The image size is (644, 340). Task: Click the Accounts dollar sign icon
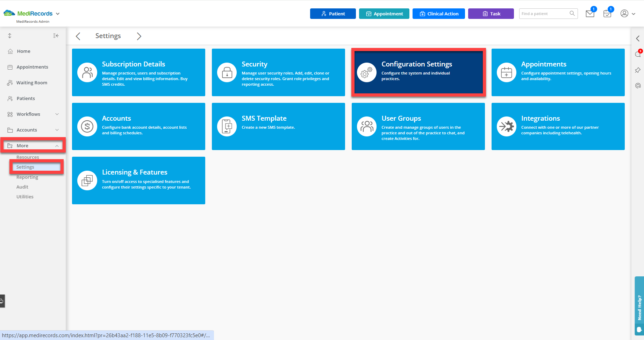[87, 126]
